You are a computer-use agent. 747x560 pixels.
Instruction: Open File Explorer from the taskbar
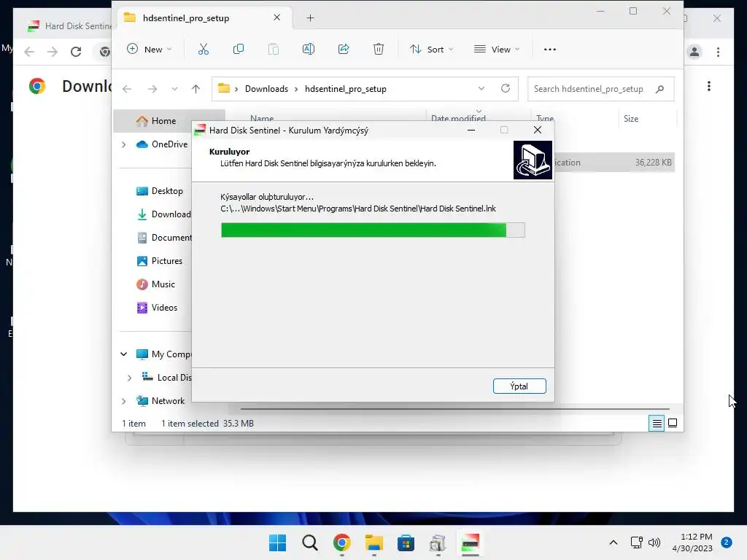pyautogui.click(x=374, y=542)
